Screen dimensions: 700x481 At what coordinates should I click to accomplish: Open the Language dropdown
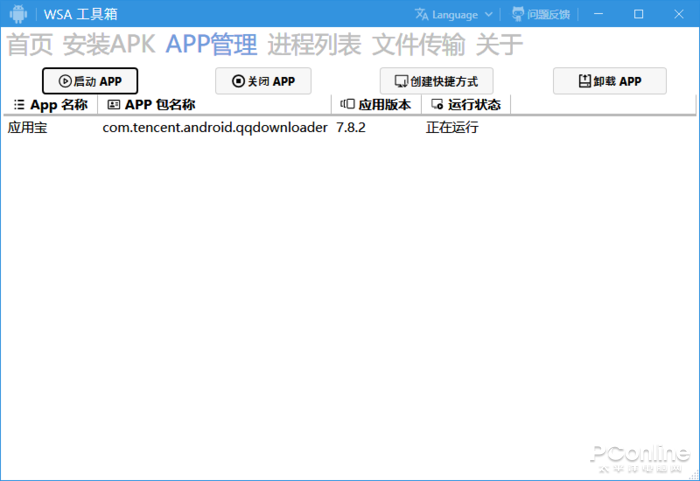click(454, 14)
